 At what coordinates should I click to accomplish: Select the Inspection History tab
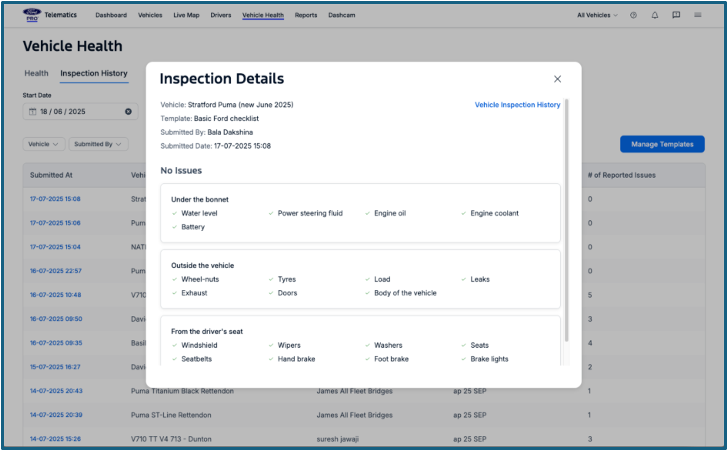click(94, 73)
